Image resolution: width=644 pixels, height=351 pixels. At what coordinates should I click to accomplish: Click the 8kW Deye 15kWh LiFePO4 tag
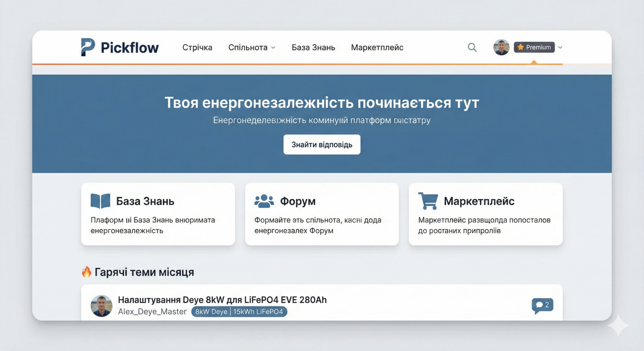coord(239,312)
